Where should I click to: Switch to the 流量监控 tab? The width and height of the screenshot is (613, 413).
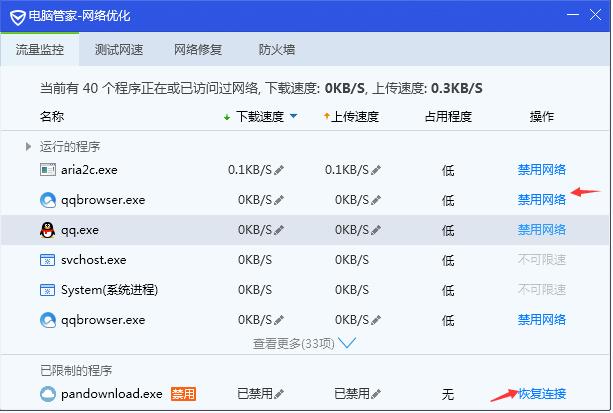39,50
